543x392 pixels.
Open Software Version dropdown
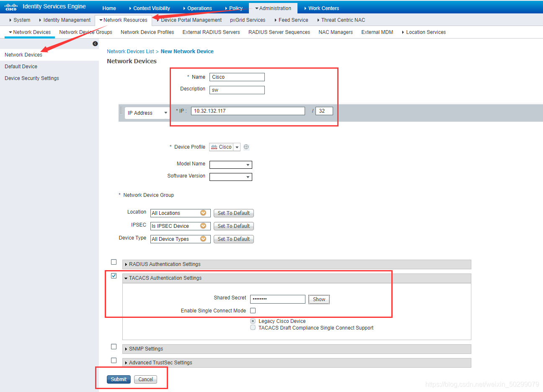click(231, 177)
